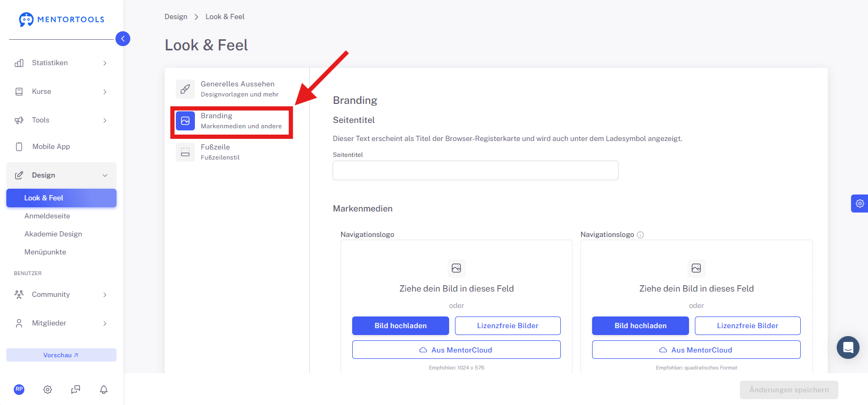868x405 pixels.
Task: Expand the Community menu
Action: coord(61,295)
